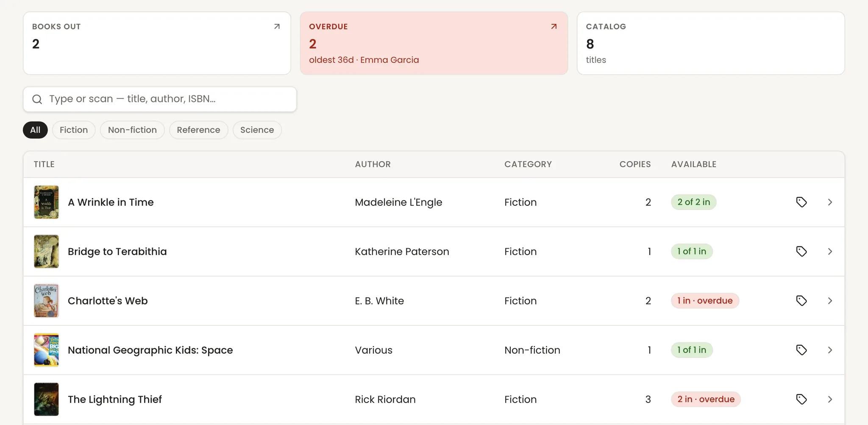
Task: Filter by Fiction category chip
Action: (74, 130)
